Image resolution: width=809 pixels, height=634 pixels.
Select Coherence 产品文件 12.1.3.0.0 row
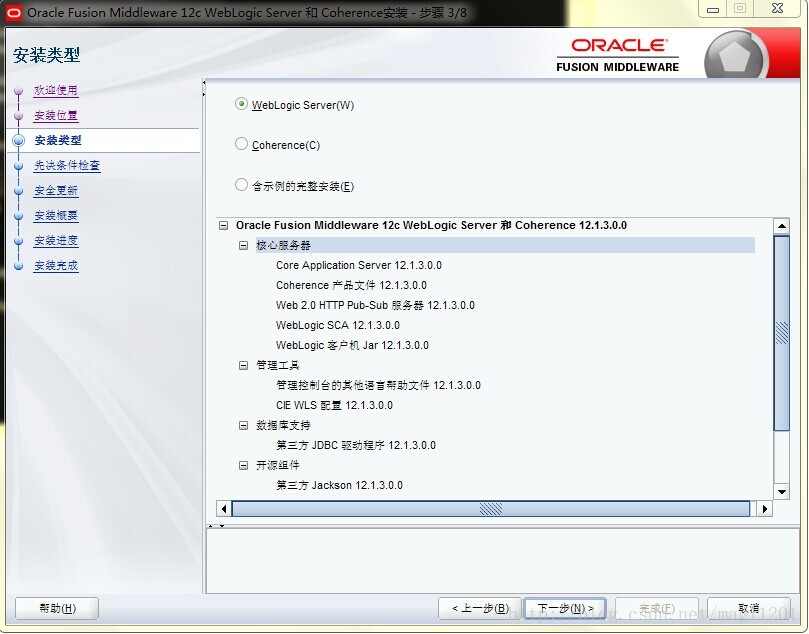click(351, 285)
